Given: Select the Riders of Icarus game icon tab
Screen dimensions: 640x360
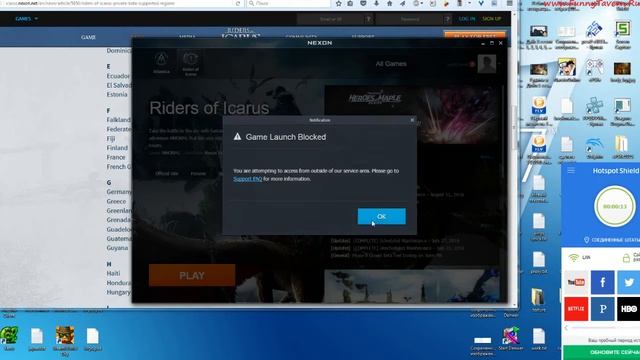Looking at the screenshot, I should click(x=190, y=63).
